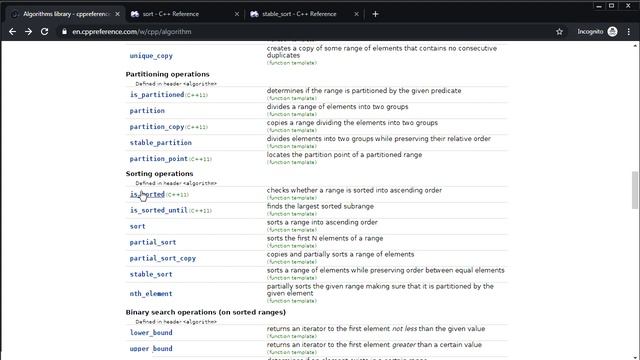This screenshot has height=360, width=640.
Task: Open the partition link
Action: click(x=147, y=111)
